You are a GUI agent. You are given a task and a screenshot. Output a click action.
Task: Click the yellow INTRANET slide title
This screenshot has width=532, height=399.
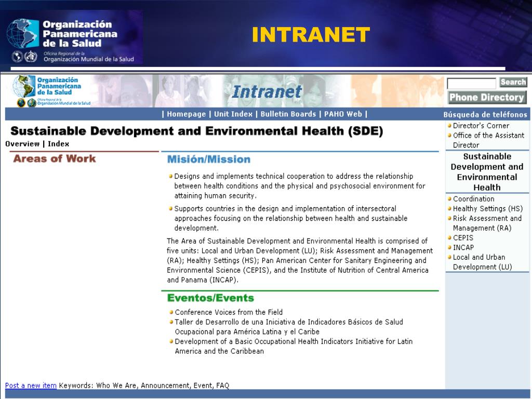pos(311,35)
